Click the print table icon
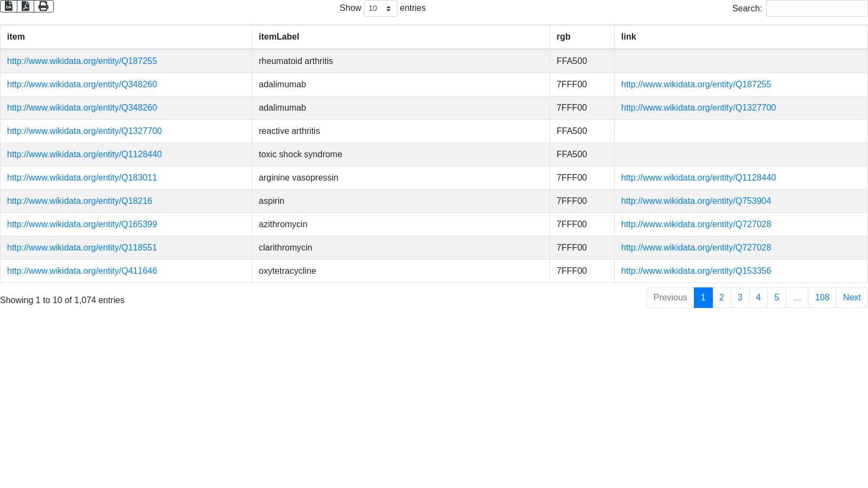This screenshot has height=488, width=868. click(x=43, y=6)
